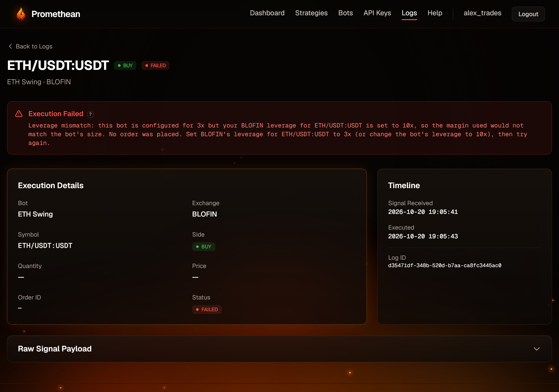Click the FAILED badge under Status
This screenshot has height=392, width=559.
click(207, 309)
